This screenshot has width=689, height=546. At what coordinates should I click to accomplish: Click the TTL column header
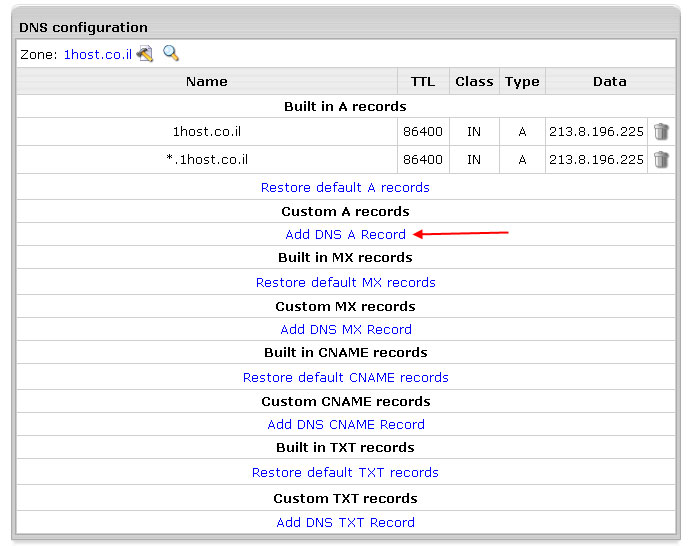point(422,82)
